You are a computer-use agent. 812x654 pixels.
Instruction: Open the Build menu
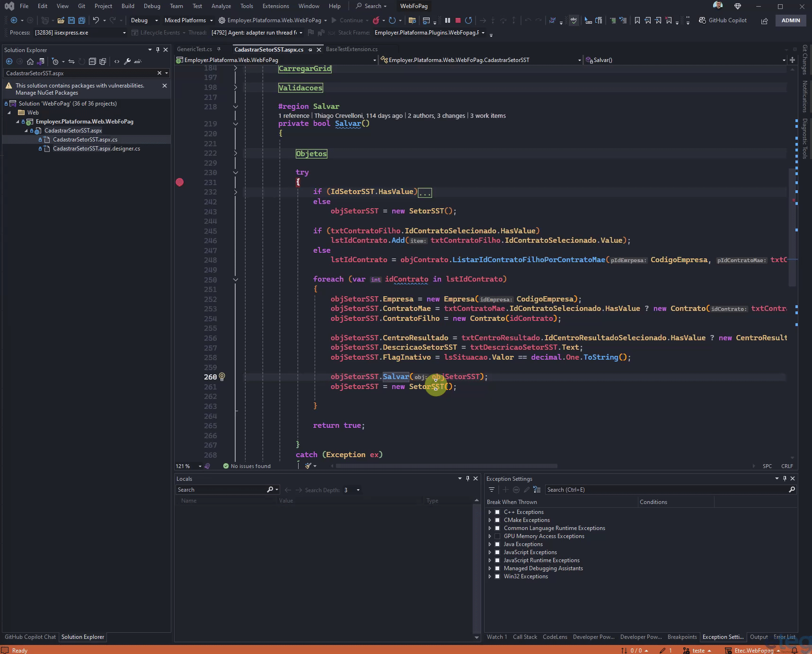pos(128,6)
